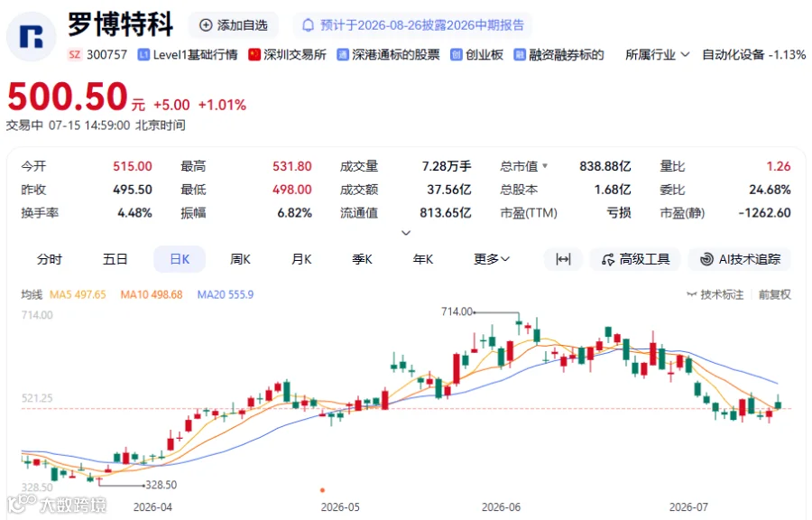This screenshot has width=812, height=520.
Task: Select the 日K chart tab
Action: (x=180, y=259)
